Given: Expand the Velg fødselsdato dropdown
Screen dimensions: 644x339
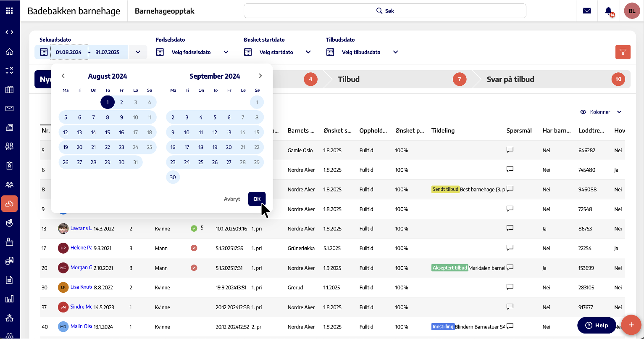Looking at the screenshot, I should tap(226, 52).
